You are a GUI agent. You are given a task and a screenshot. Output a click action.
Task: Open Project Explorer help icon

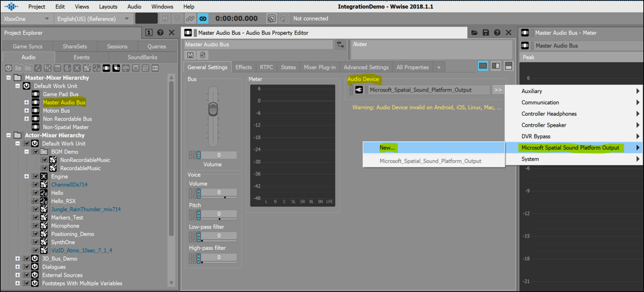pyautogui.click(x=160, y=33)
